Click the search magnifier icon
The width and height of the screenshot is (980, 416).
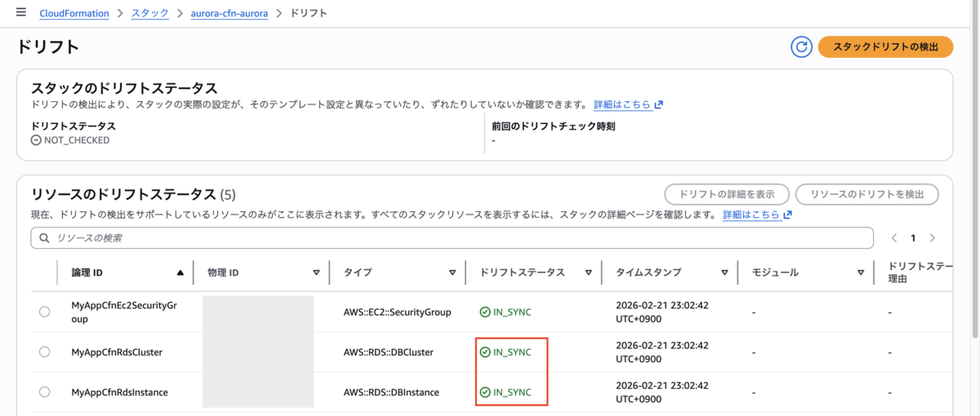43,238
